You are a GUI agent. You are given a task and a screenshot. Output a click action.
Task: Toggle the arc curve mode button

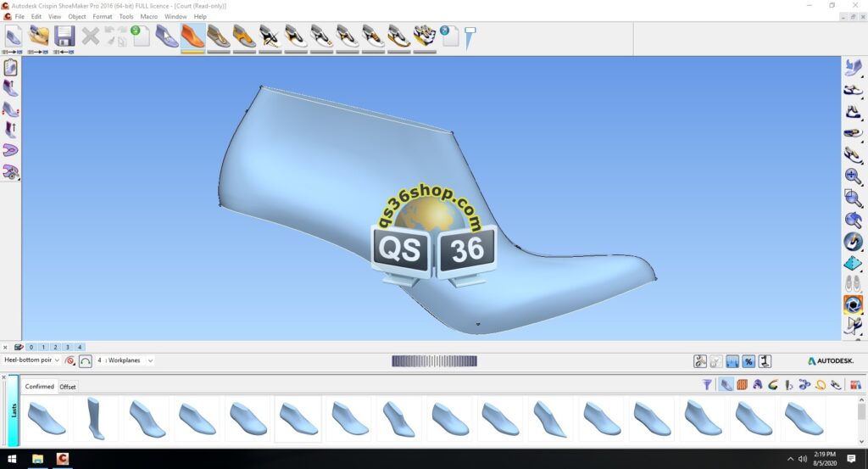86,361
